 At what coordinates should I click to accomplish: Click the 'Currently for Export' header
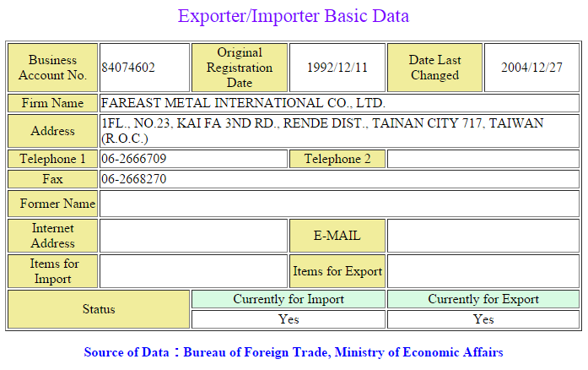pos(483,299)
